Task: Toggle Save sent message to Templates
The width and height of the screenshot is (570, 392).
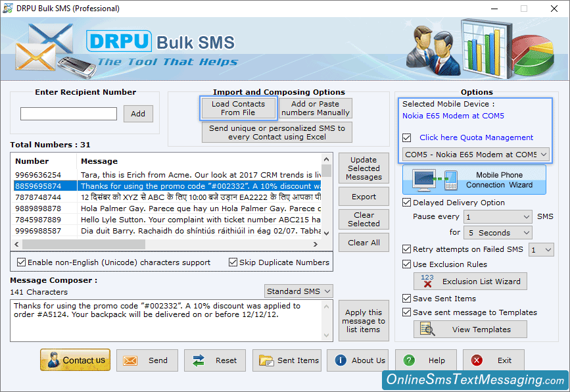Action: pyautogui.click(x=407, y=312)
